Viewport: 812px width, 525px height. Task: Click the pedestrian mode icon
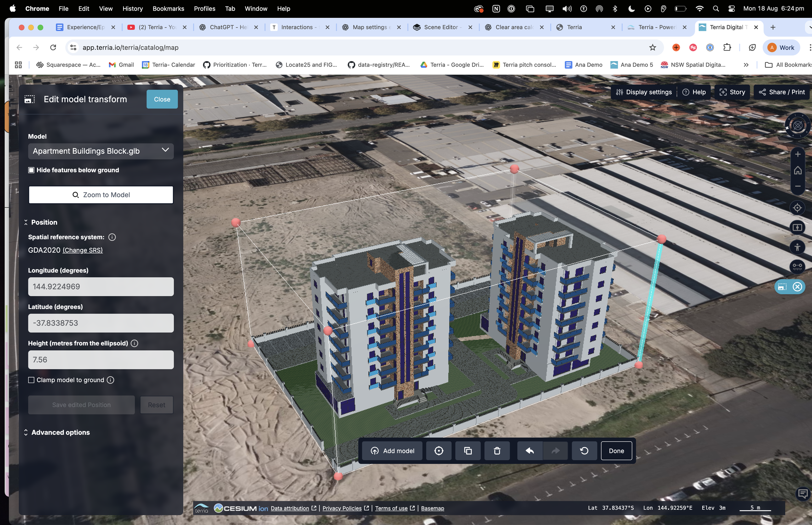click(797, 247)
